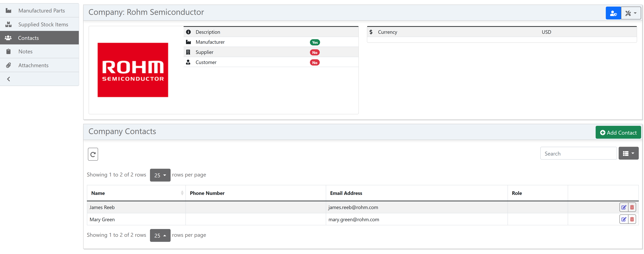The image size is (644, 254).
Task: Click the paperclip icon beside Attachments
Action: [8, 65]
